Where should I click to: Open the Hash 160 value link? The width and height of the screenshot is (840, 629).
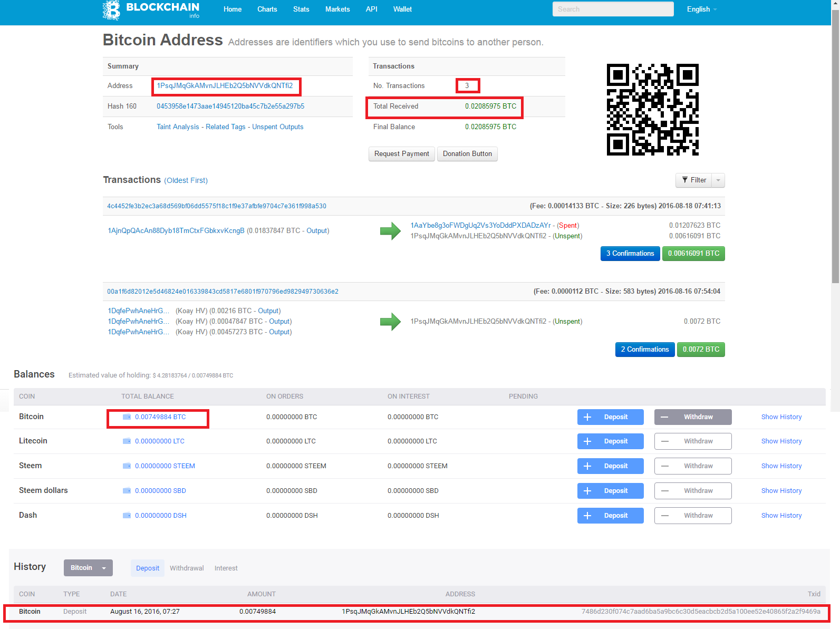tap(230, 107)
